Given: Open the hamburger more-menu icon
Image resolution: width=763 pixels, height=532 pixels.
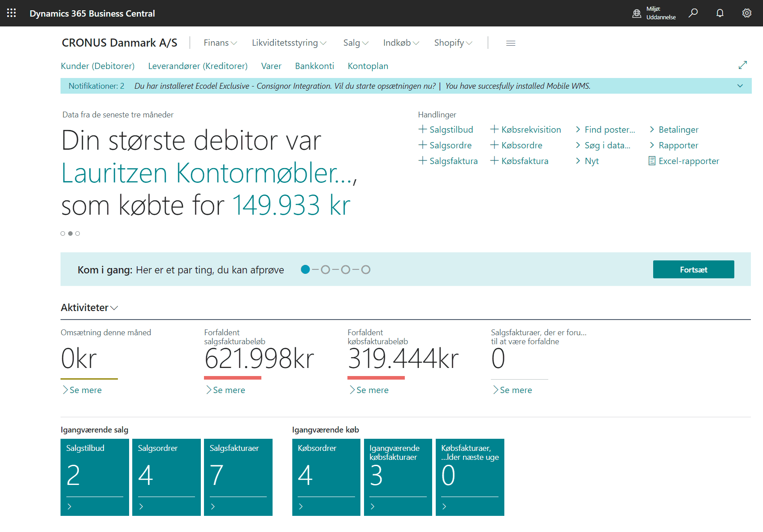Looking at the screenshot, I should [x=511, y=43].
